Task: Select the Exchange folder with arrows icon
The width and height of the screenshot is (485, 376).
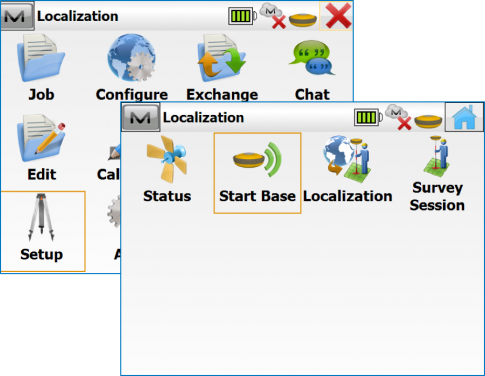Action: coord(222,58)
